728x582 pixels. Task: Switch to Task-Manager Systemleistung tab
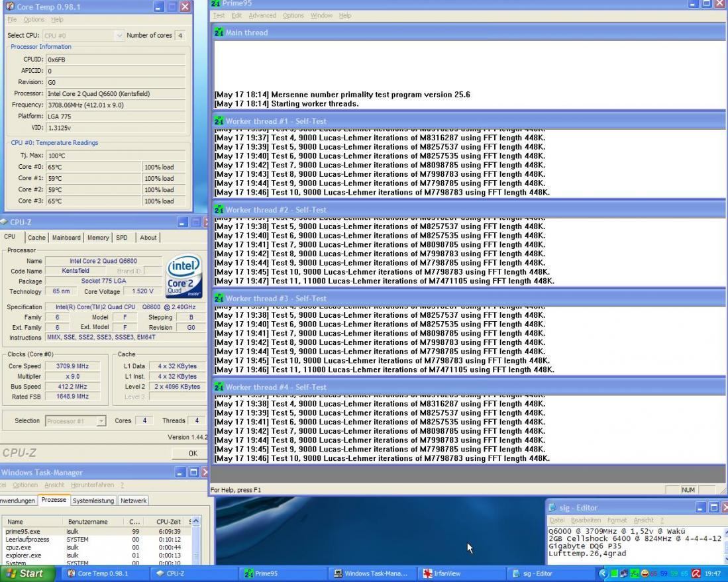[x=93, y=501]
